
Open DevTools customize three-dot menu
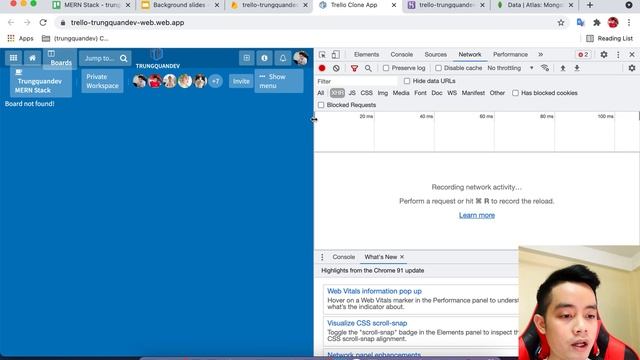[618, 55]
